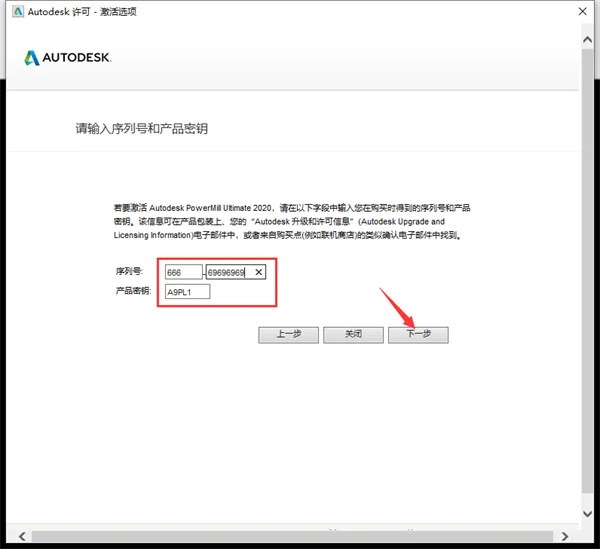
Task: Clear serial number with the X icon
Action: (259, 272)
